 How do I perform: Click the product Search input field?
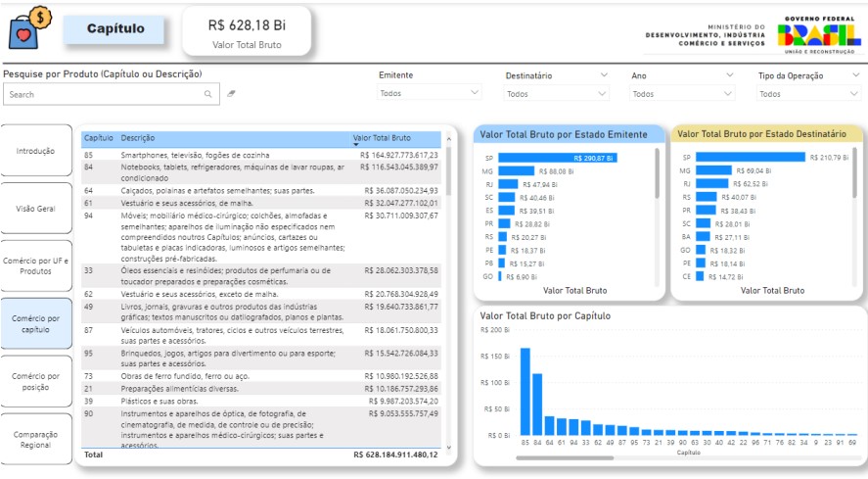pos(103,95)
